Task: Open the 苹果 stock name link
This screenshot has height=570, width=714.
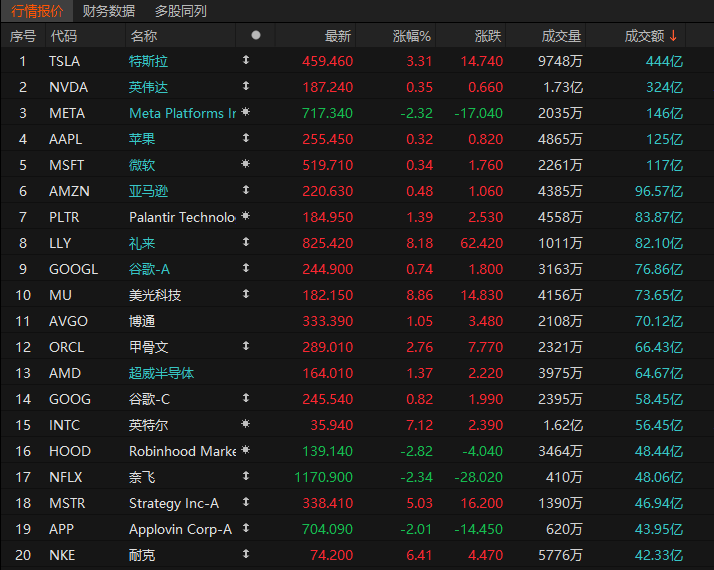Action: coord(142,139)
